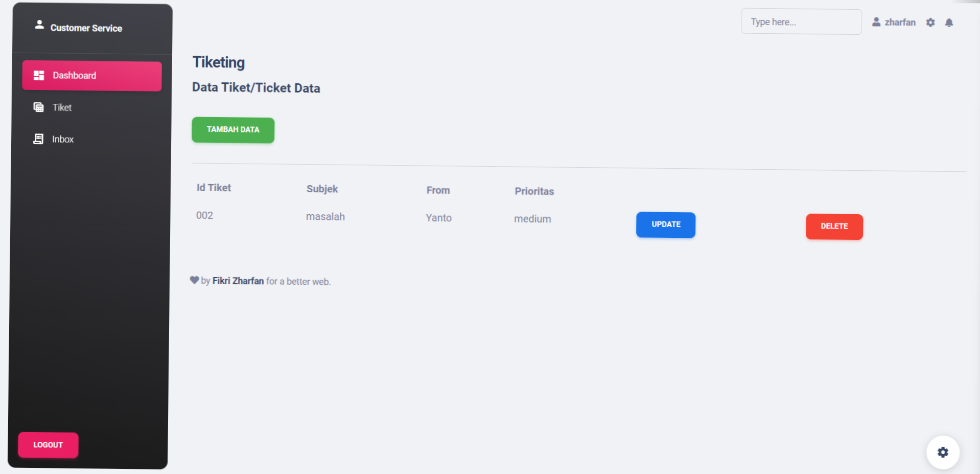Open the settings gear in top navbar
Viewport: 980px width, 474px height.
(930, 22)
